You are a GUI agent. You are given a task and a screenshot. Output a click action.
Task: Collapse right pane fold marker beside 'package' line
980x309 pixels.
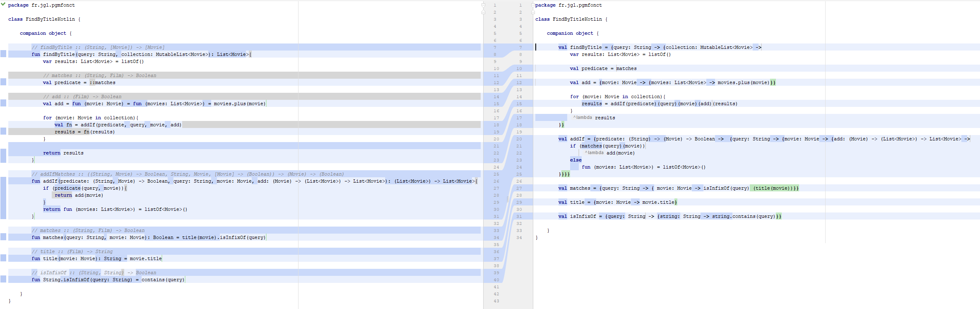coord(533,5)
